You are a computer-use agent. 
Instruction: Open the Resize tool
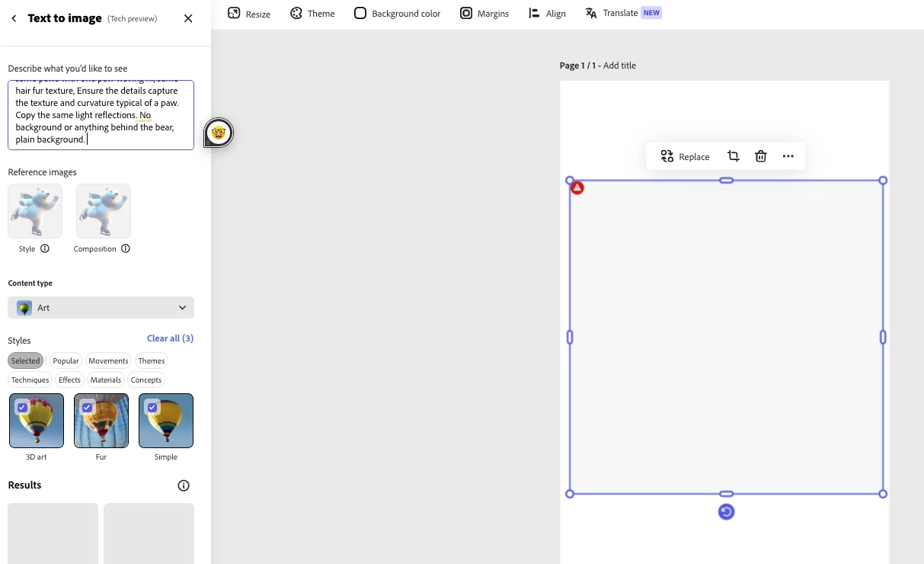point(249,13)
